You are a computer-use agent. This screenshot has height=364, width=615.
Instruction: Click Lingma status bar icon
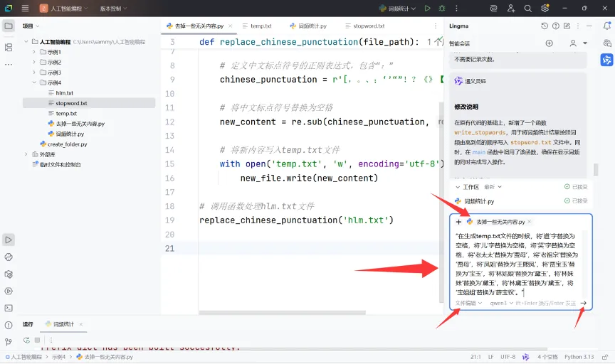pos(525,357)
